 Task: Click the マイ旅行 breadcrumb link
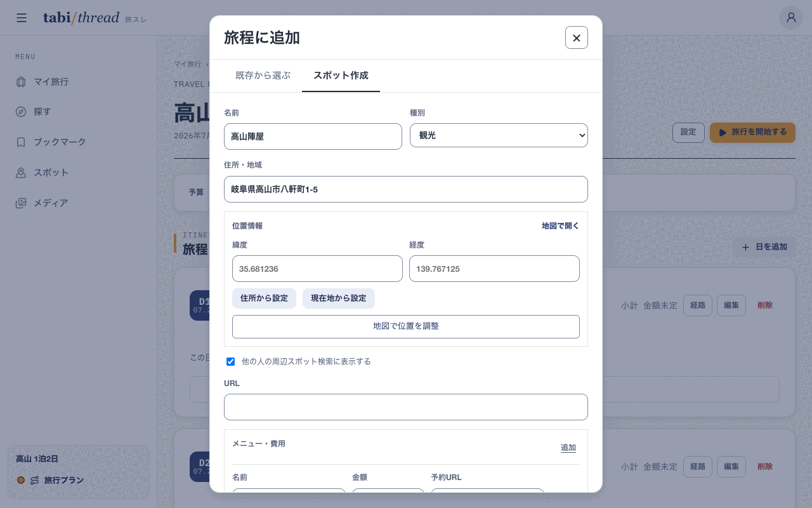188,64
